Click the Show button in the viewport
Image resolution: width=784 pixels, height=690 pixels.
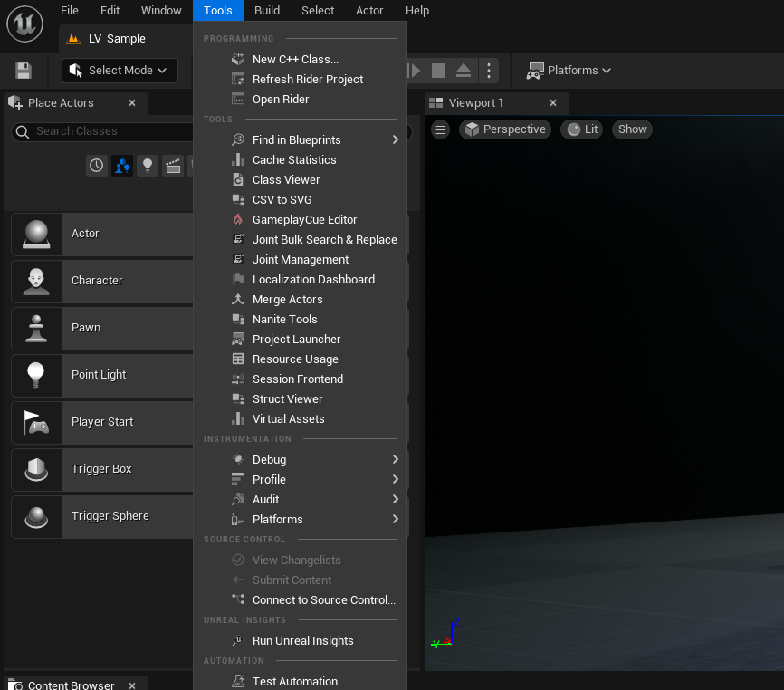pos(632,129)
